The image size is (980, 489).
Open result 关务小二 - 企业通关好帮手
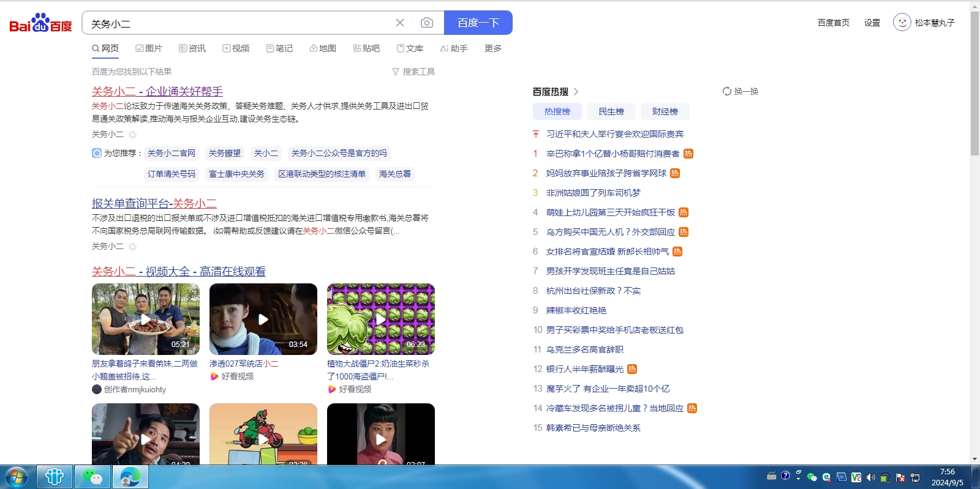[157, 91]
